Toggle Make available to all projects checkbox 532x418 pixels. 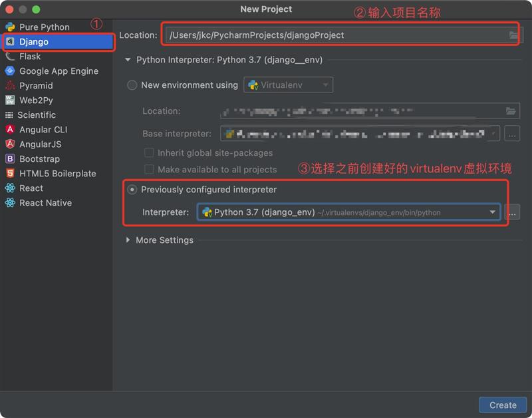(x=149, y=169)
